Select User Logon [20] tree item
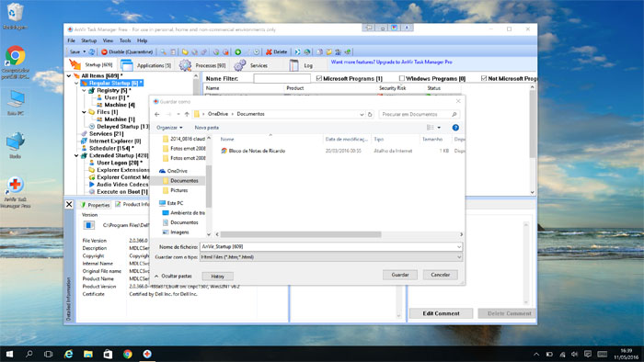644x362 pixels. [120, 163]
